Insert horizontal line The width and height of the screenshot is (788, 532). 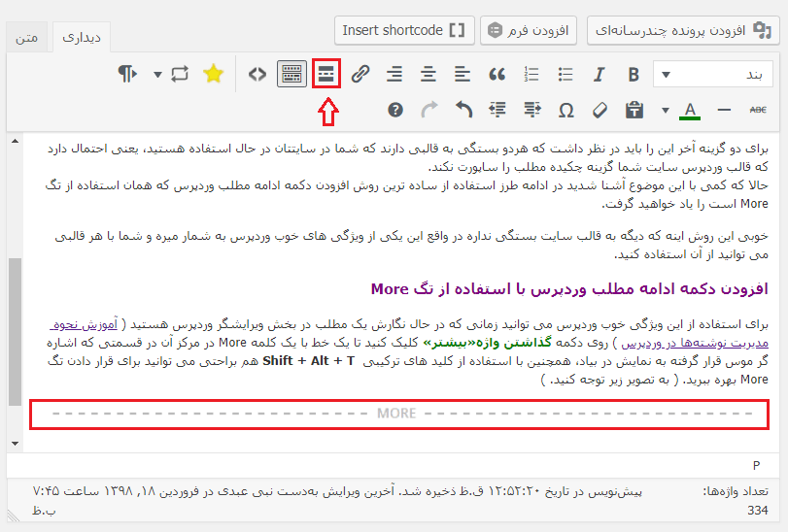[x=724, y=110]
